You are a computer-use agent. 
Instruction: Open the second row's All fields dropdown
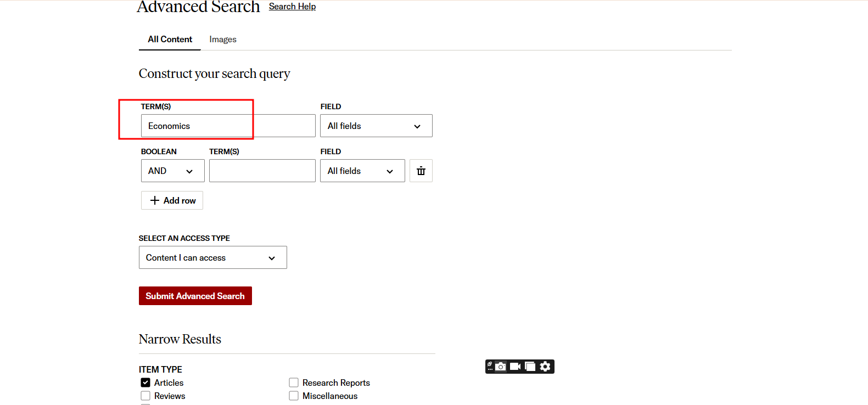click(362, 171)
